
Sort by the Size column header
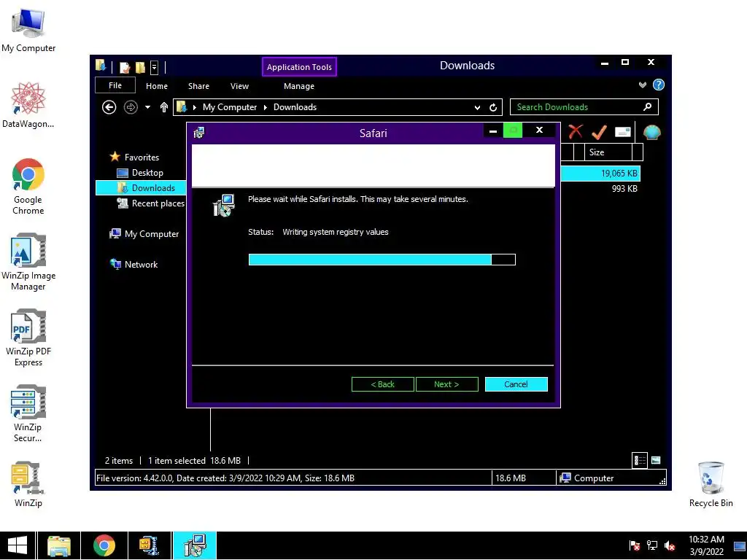[x=608, y=152]
